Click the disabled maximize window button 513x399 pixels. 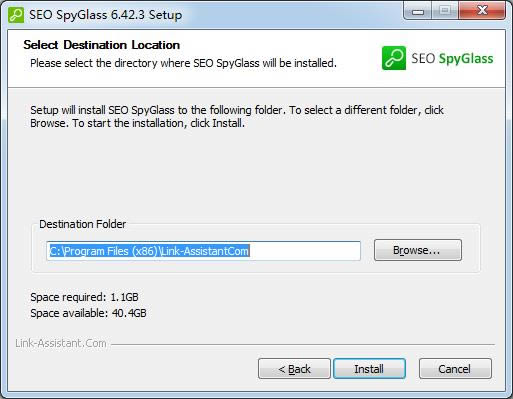(445, 11)
